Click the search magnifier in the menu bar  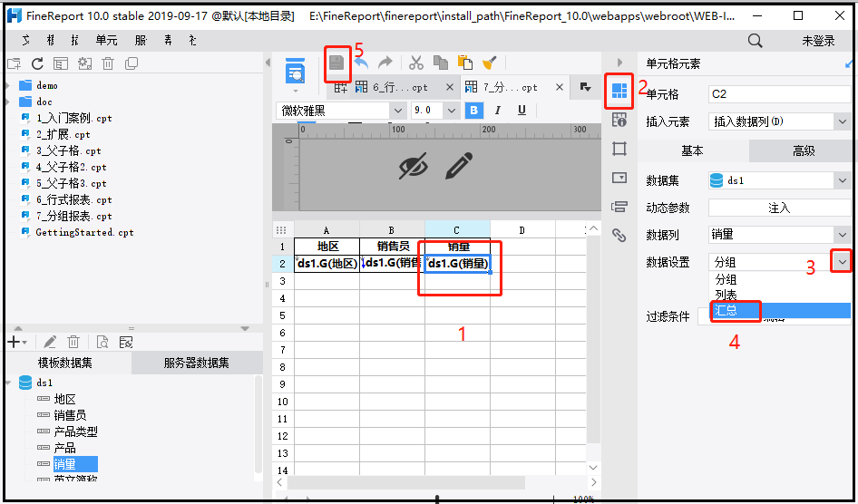pos(756,41)
